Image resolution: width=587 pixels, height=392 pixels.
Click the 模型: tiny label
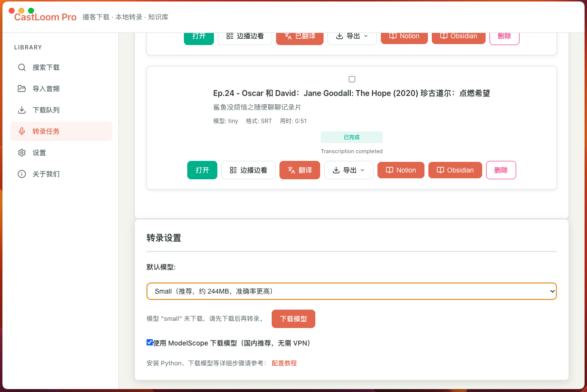point(226,121)
